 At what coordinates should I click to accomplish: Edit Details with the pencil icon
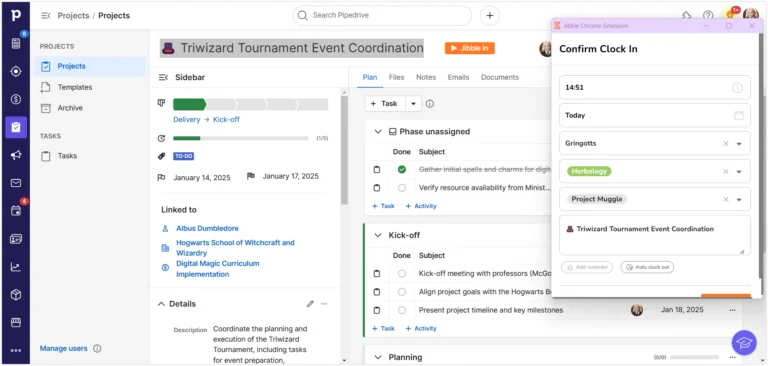310,304
